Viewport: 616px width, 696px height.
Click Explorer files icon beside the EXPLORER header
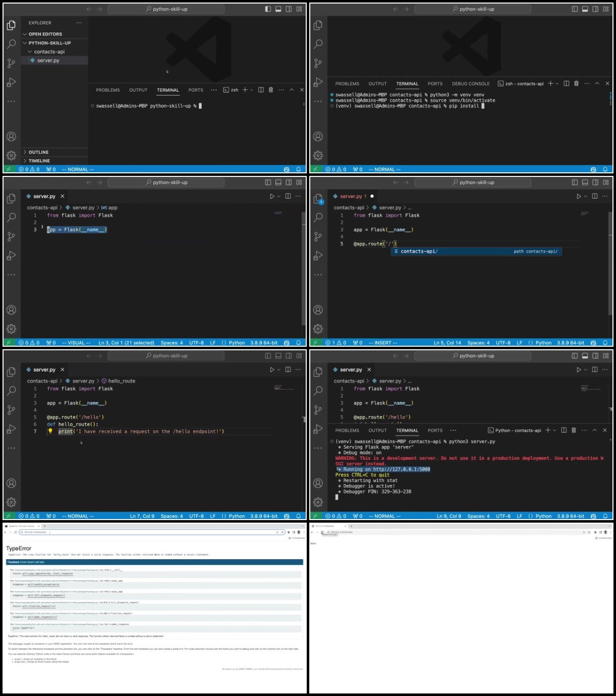11,25
